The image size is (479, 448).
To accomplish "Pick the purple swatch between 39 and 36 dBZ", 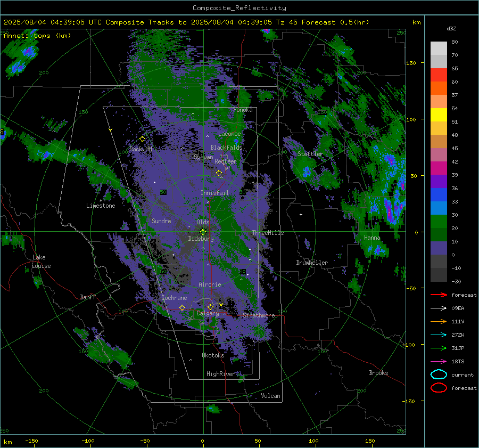I will (x=439, y=182).
